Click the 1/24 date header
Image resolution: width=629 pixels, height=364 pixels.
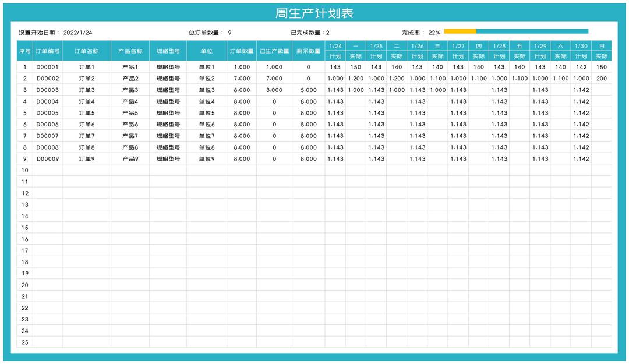335,46
